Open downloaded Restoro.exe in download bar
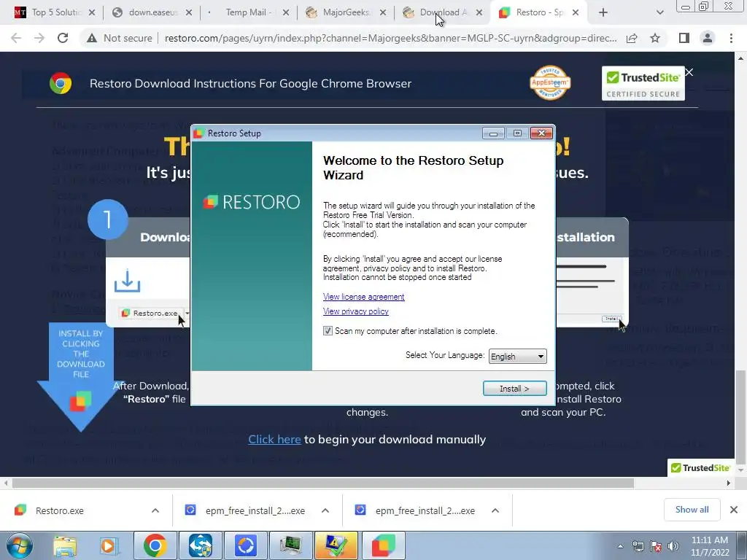The width and height of the screenshot is (747, 560). point(60,510)
